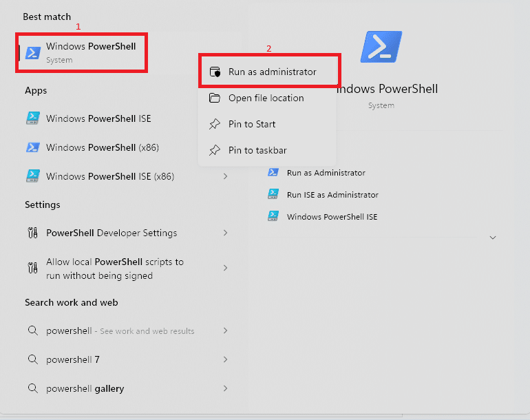530x420 pixels.
Task: Expand the Windows PowerShell ISE (x86) chevron
Action: tap(225, 176)
